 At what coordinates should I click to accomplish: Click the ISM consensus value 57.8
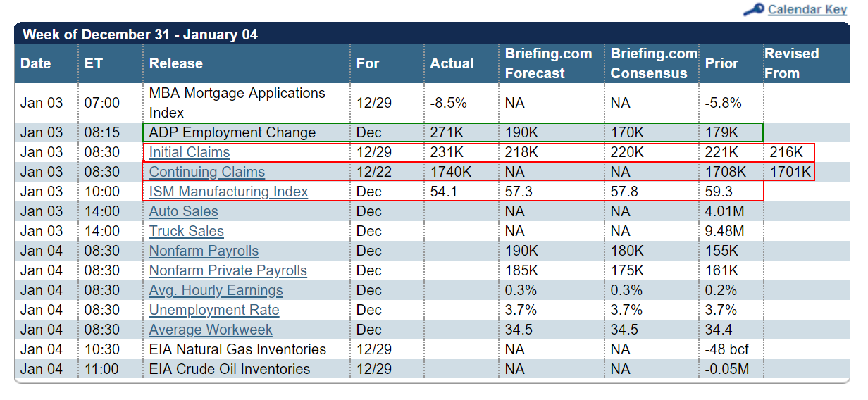(x=624, y=192)
